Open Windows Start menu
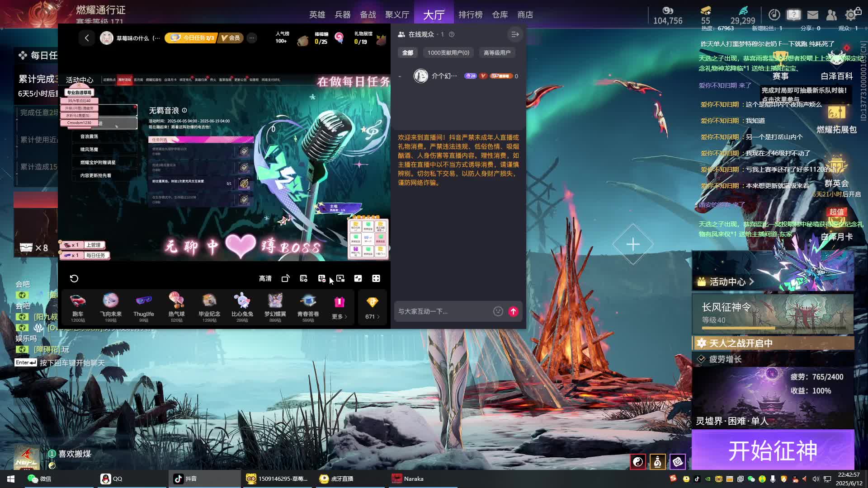 [x=11, y=479]
